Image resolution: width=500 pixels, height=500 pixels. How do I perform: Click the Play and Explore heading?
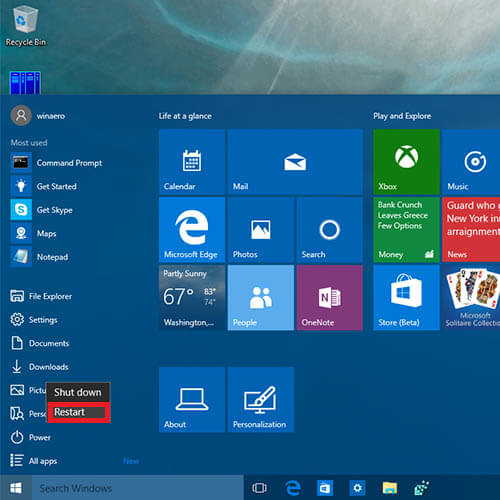(x=402, y=116)
